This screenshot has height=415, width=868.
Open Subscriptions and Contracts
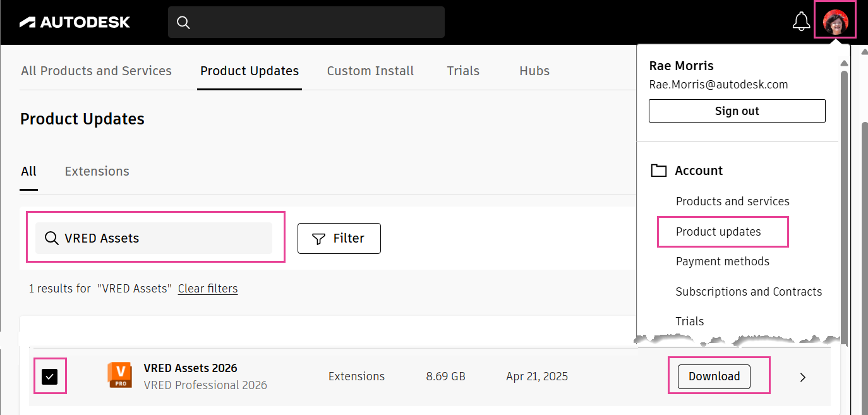(749, 291)
